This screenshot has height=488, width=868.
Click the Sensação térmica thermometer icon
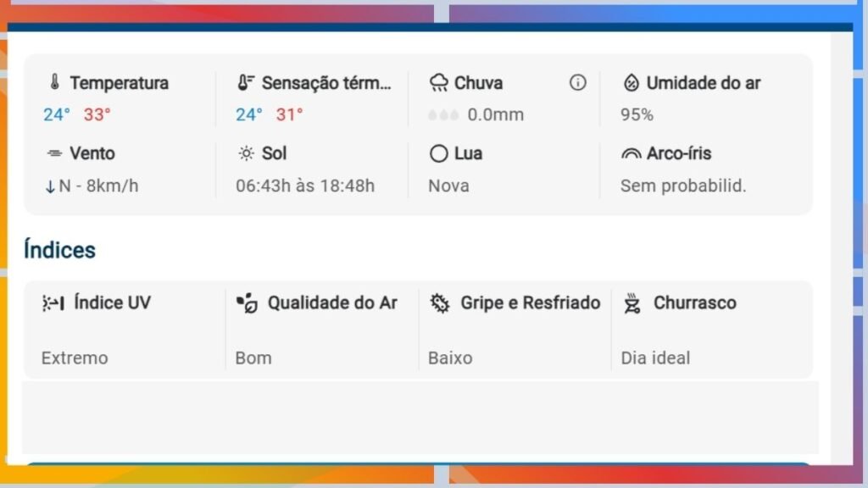246,83
